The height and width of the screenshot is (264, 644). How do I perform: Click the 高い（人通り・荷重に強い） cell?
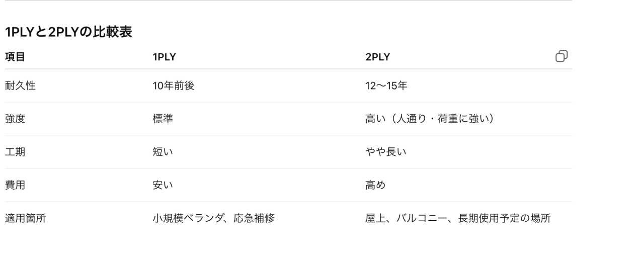click(429, 119)
